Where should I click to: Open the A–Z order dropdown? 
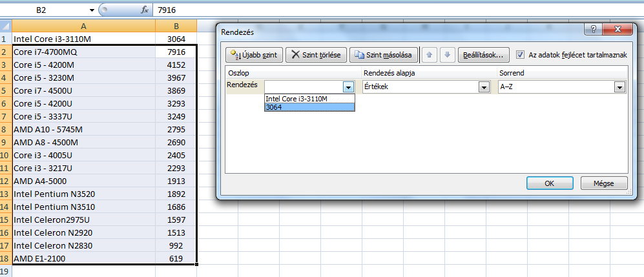tap(619, 87)
